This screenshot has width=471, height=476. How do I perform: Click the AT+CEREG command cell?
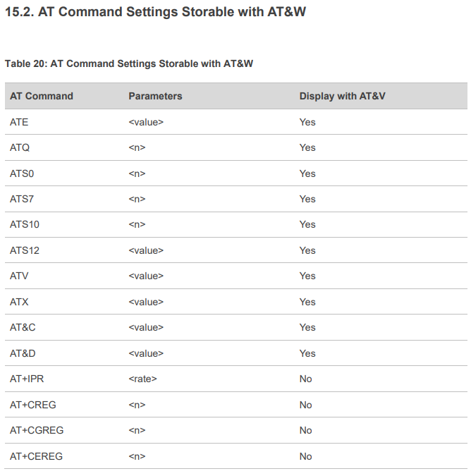pyautogui.click(x=37, y=456)
